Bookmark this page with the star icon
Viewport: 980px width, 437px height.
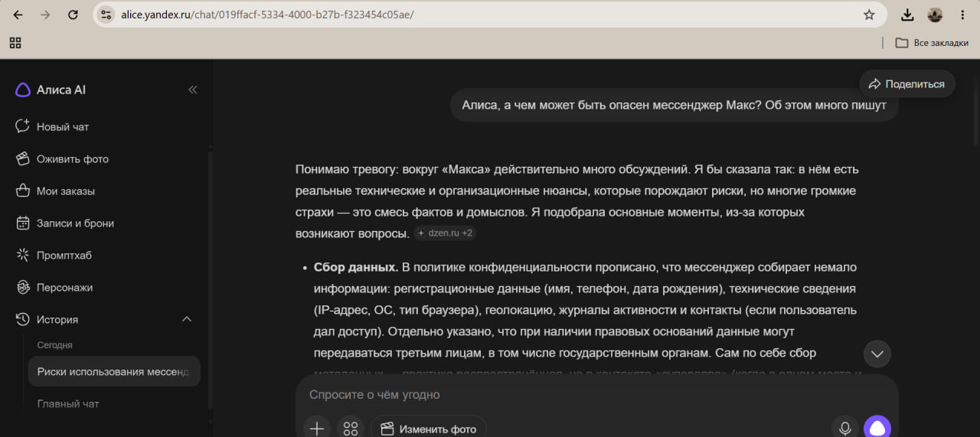[x=869, y=15]
